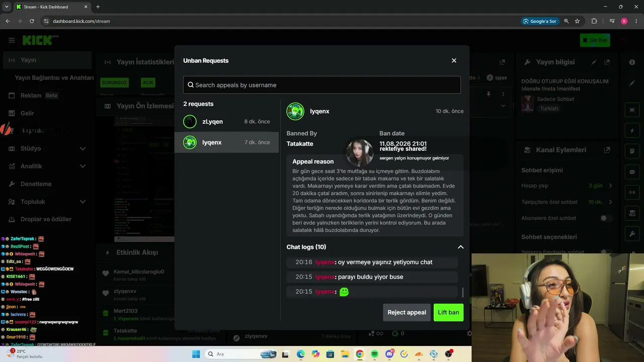
Task: Toggle Abonelere özel sohbet
Action: 606,218
